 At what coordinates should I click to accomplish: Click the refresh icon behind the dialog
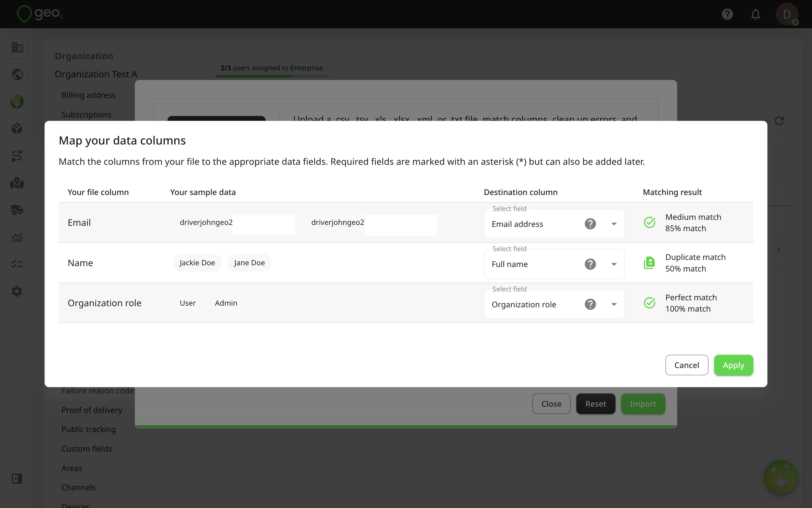click(x=779, y=121)
